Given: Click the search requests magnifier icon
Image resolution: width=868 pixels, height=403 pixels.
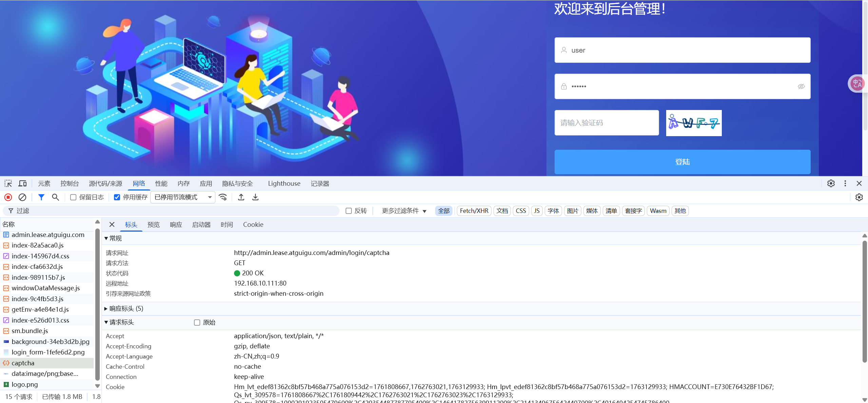Looking at the screenshot, I should coord(55,197).
